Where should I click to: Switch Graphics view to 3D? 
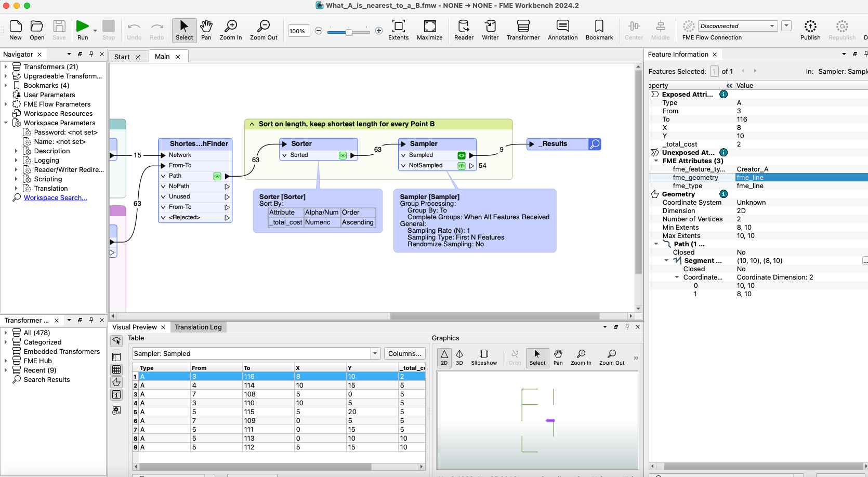[x=459, y=357]
